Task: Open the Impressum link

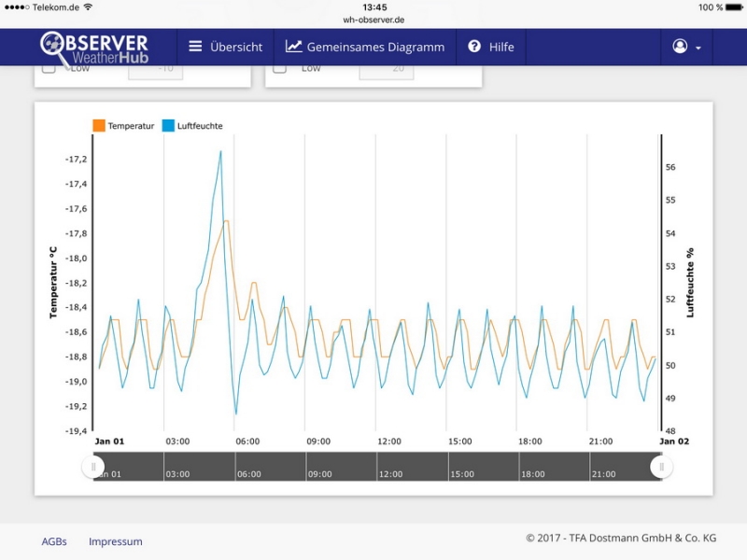Action: pos(115,541)
